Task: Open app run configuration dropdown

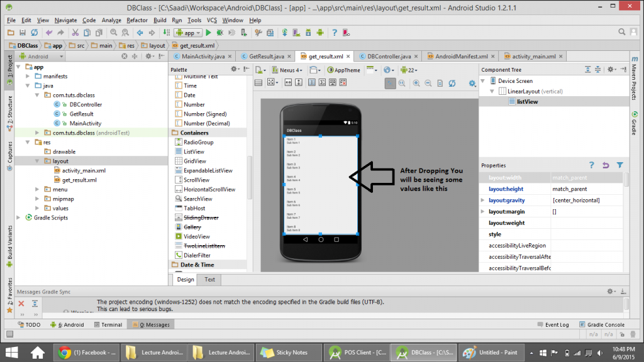Action: point(188,33)
